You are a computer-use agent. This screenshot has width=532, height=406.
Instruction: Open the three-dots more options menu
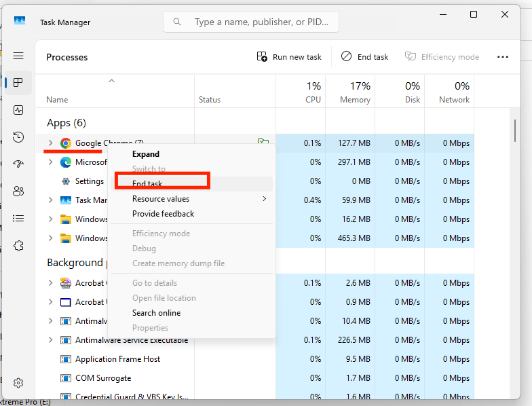coord(502,57)
